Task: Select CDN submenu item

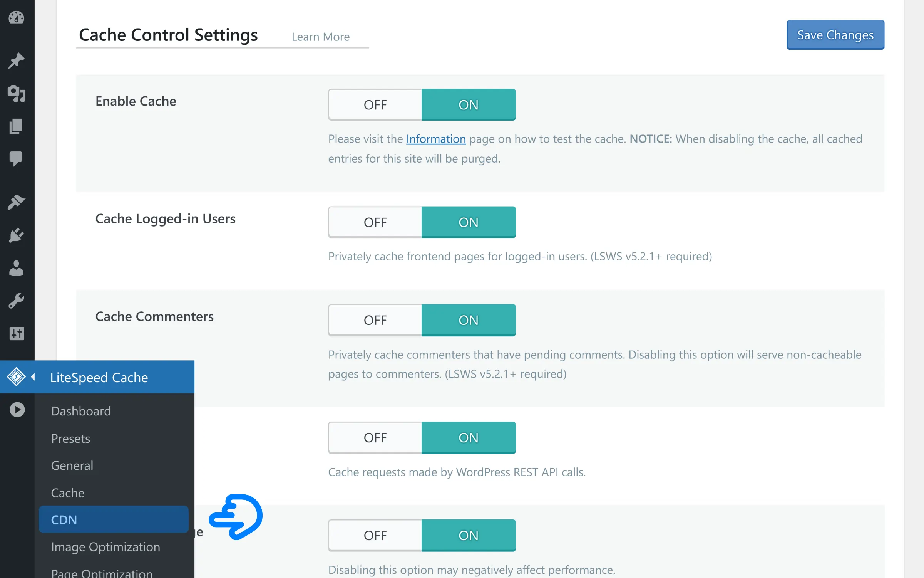Action: (114, 520)
